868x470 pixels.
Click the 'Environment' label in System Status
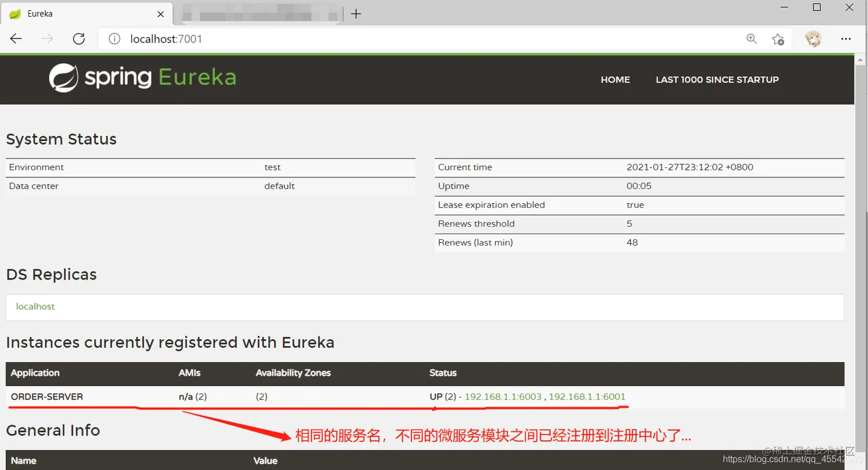pyautogui.click(x=36, y=167)
